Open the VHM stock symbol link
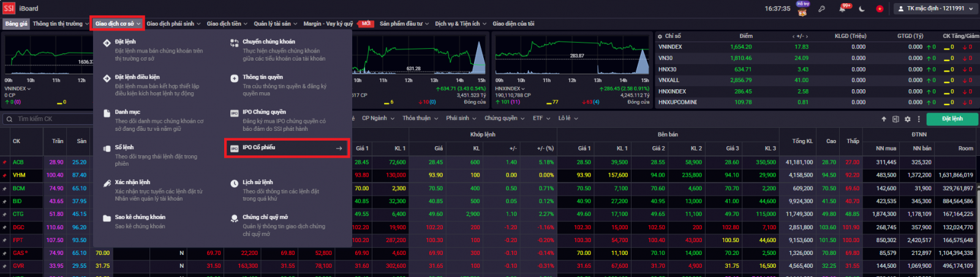Screen dimensions: 980x277 click(19, 175)
